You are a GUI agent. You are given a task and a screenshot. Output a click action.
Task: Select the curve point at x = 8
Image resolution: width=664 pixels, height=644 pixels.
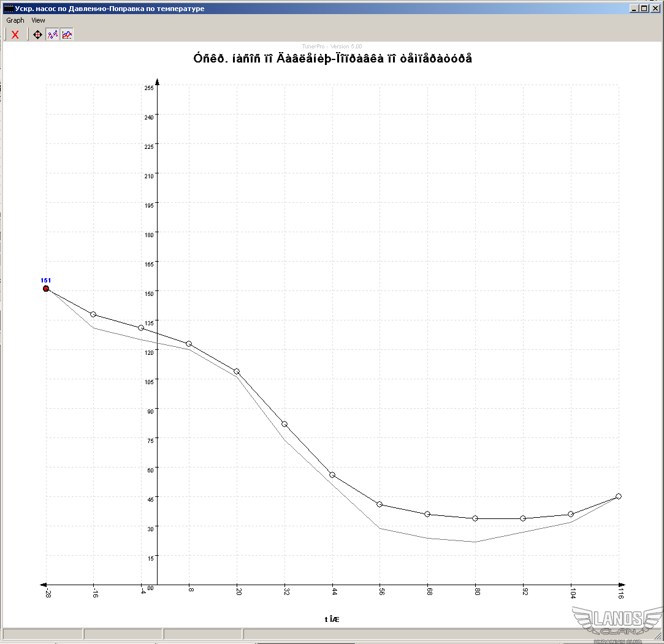pyautogui.click(x=189, y=344)
